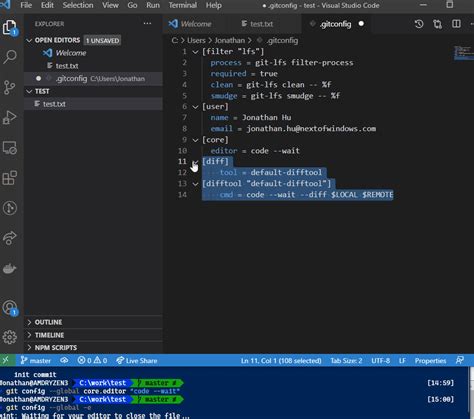Screen dimensions: 474x419
Task: Click the Jonathan breadcrumb segment
Action: tap(230, 41)
